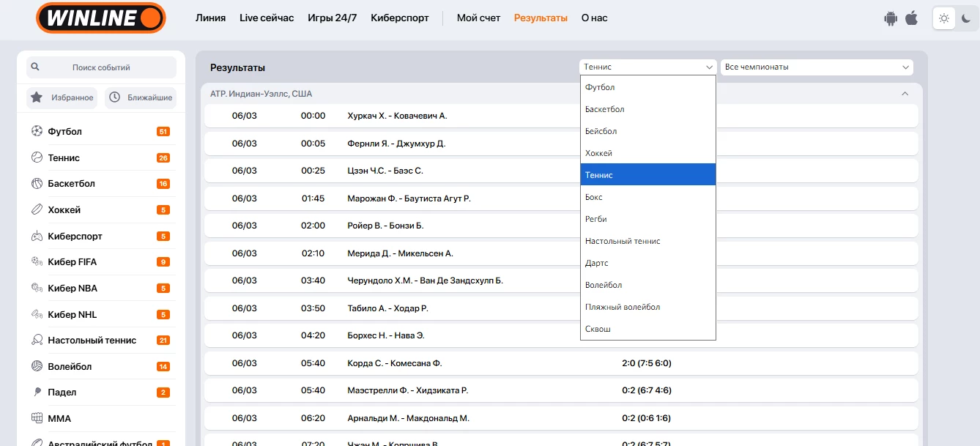
Task: Toggle the Избранное favorites filter
Action: pyautogui.click(x=63, y=97)
